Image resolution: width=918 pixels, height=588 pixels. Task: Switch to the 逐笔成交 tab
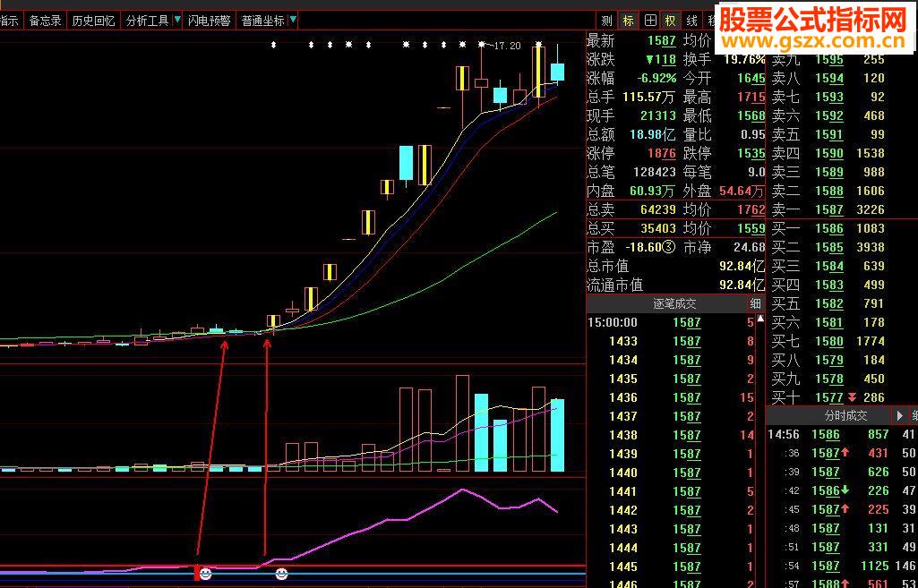674,303
